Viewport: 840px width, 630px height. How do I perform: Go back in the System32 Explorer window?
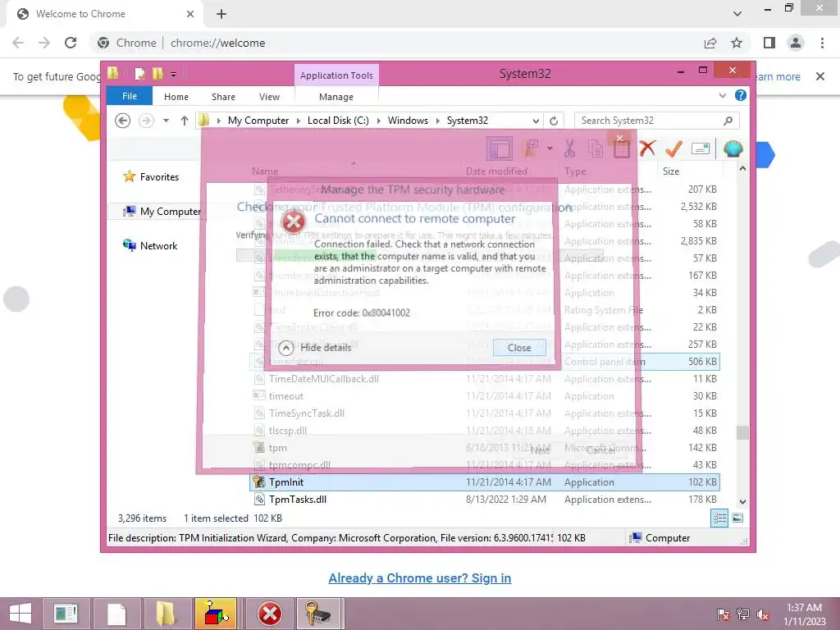coord(123,121)
